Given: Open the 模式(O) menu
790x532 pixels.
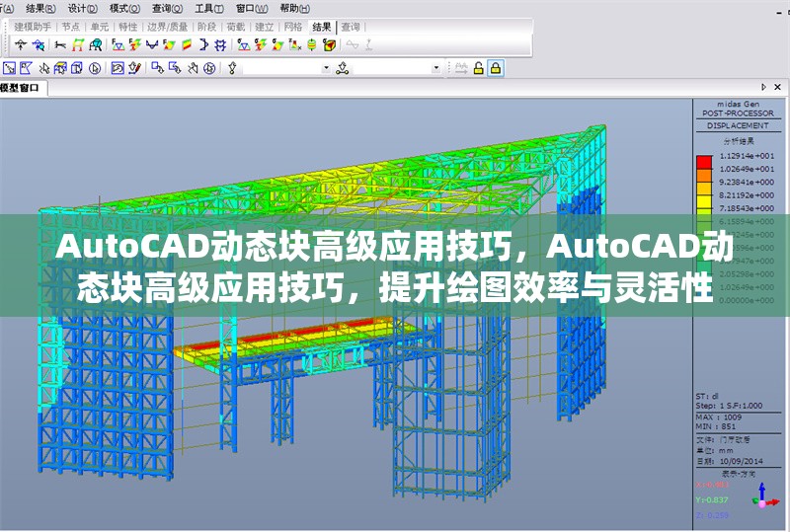Looking at the screenshot, I should 124,9.
